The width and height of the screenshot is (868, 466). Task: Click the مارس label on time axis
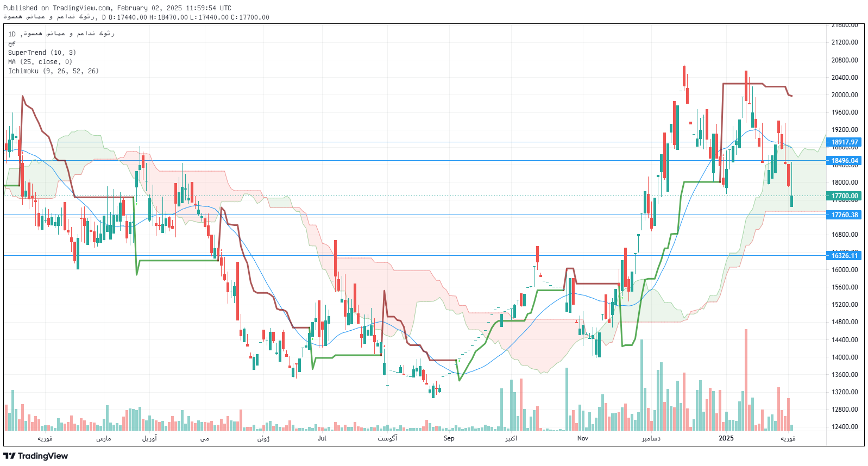103,438
